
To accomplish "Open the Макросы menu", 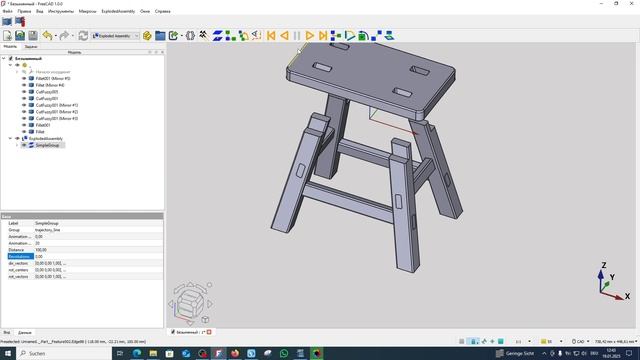I will (x=87, y=11).
